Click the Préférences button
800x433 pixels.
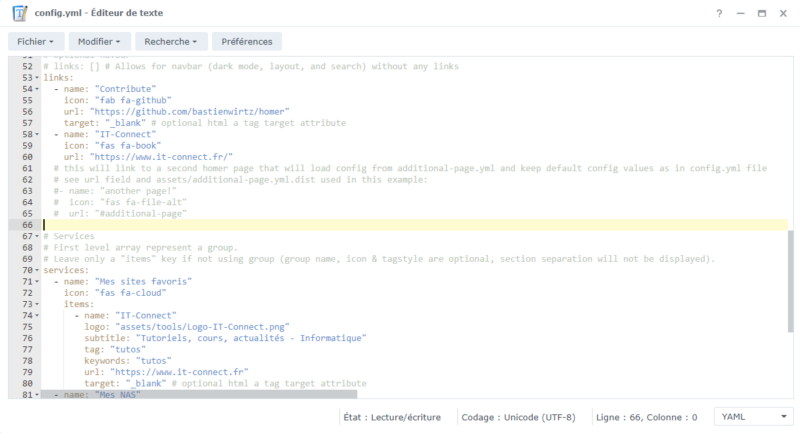point(247,41)
